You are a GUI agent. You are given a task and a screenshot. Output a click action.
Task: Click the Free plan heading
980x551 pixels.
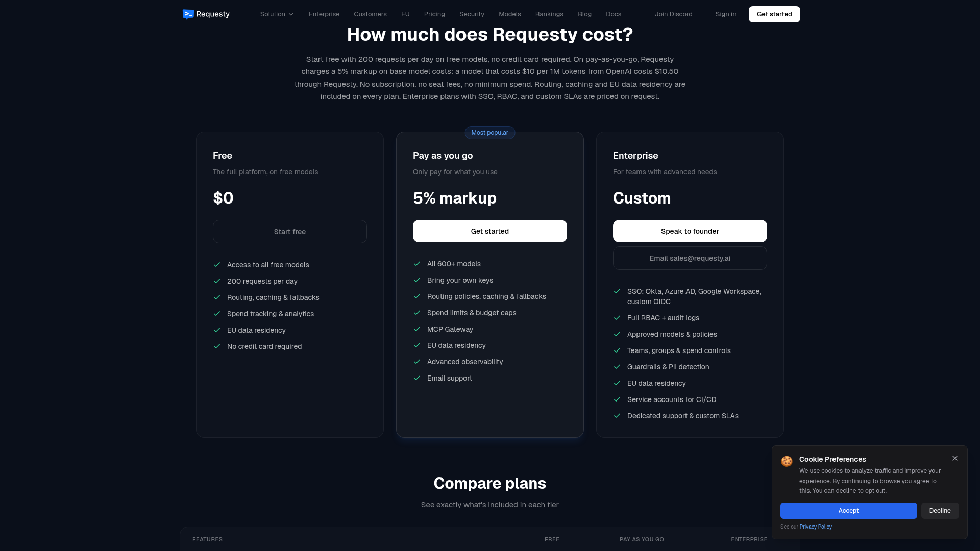pyautogui.click(x=223, y=156)
